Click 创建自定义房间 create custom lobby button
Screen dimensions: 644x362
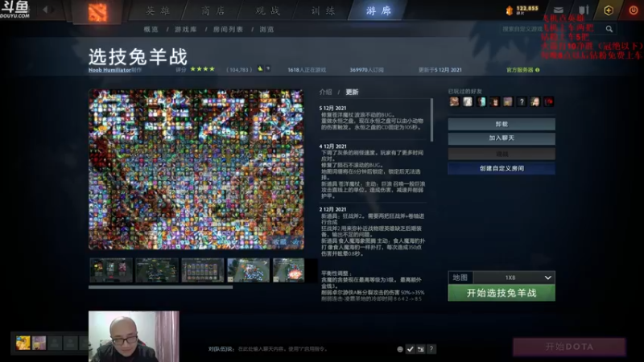click(502, 168)
